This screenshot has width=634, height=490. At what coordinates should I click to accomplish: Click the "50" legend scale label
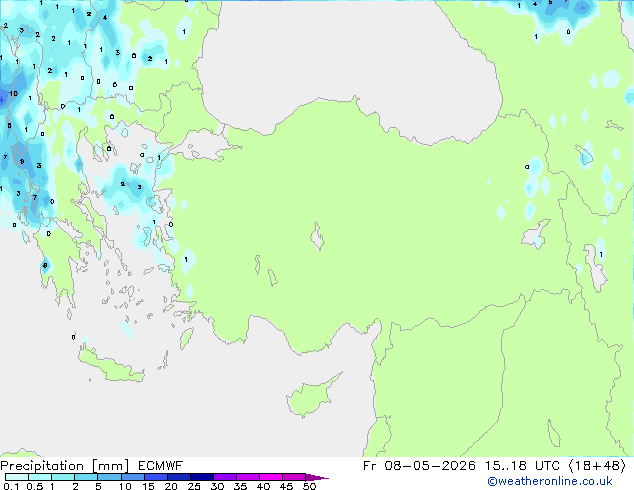(309, 486)
